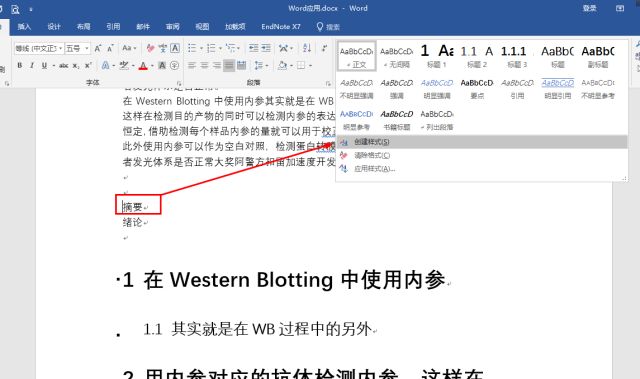The height and width of the screenshot is (379, 640).
Task: Switch to the 设计 (Design) tab
Action: click(x=54, y=27)
